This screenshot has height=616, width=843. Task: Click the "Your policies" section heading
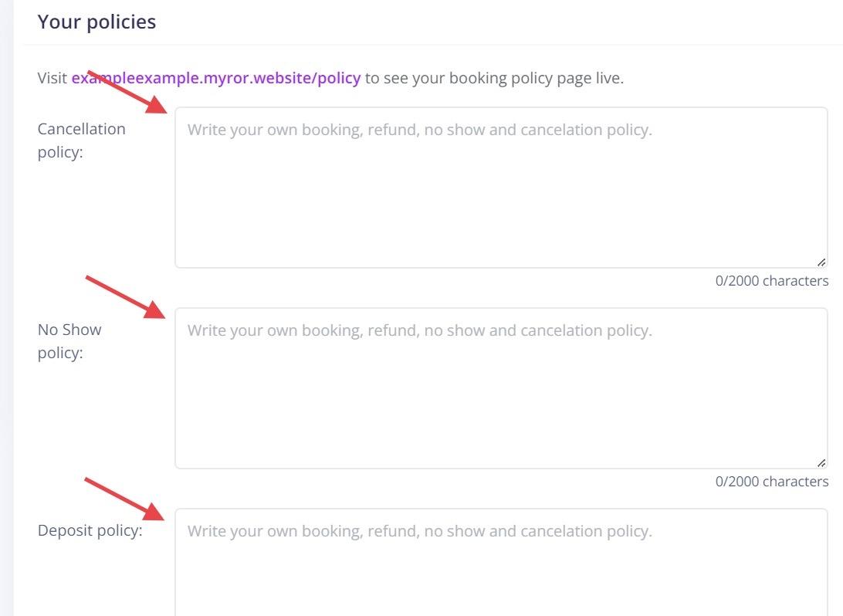click(x=96, y=22)
